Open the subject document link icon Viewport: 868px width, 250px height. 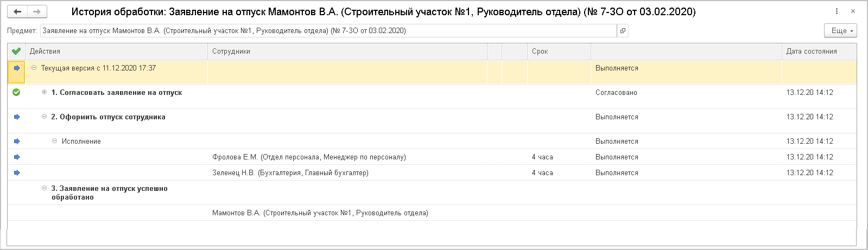point(623,31)
